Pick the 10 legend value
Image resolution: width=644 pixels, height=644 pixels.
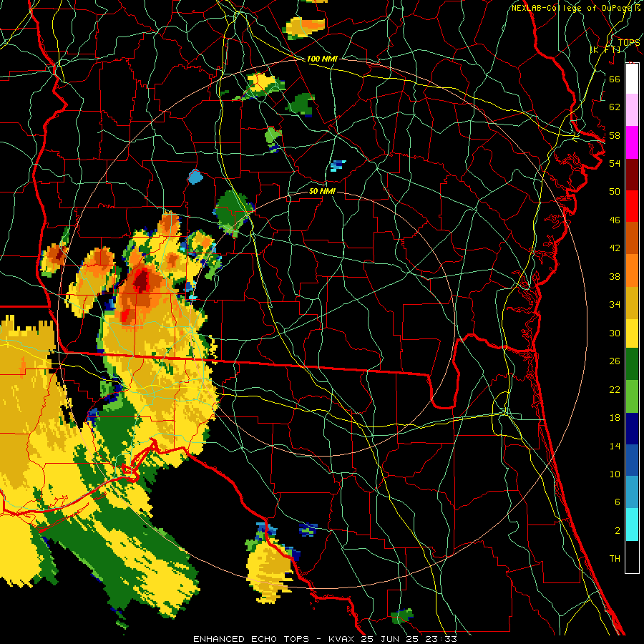(x=615, y=474)
